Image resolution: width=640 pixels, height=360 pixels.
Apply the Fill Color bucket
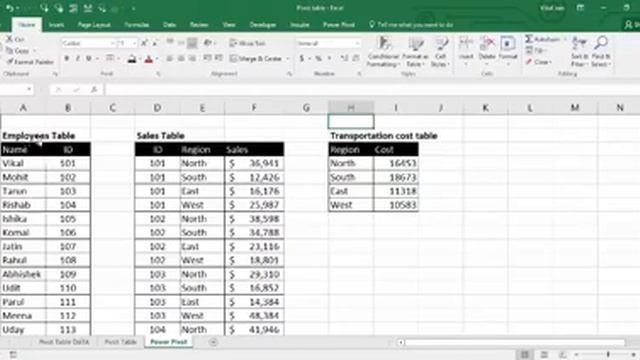click(132, 59)
